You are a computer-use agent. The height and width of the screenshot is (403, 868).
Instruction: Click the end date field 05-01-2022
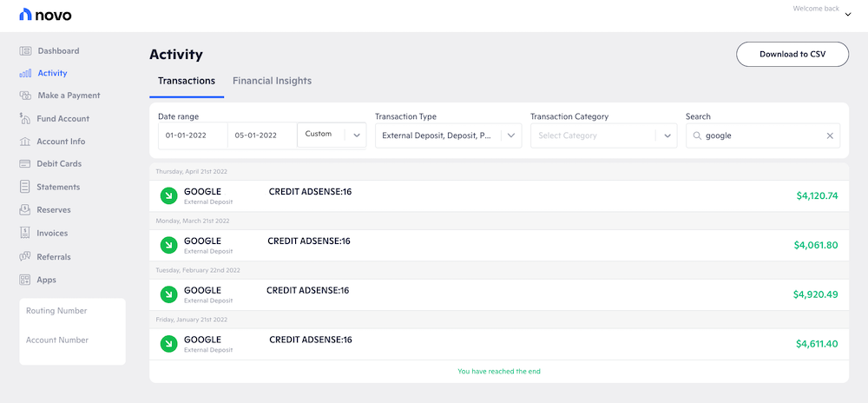[x=262, y=135]
